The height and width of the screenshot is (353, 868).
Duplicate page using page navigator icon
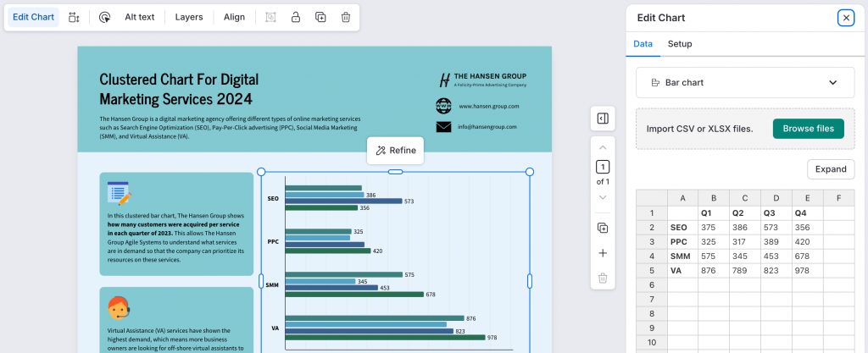pyautogui.click(x=603, y=229)
